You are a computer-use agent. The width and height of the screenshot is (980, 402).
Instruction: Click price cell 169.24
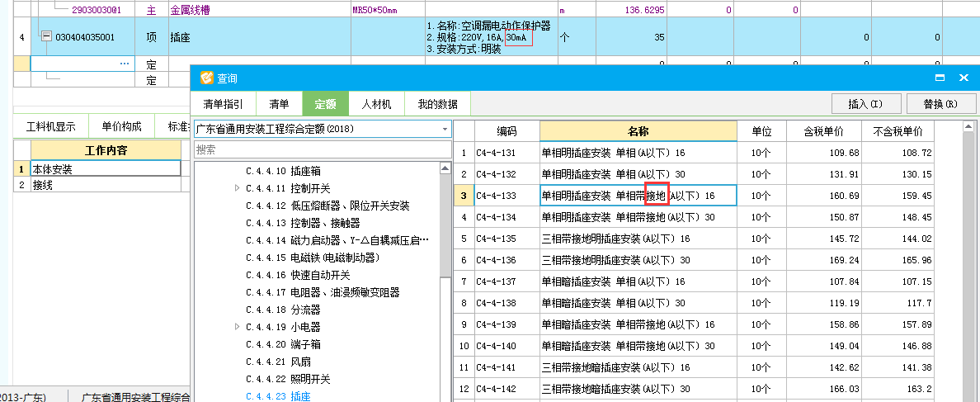[x=824, y=260]
